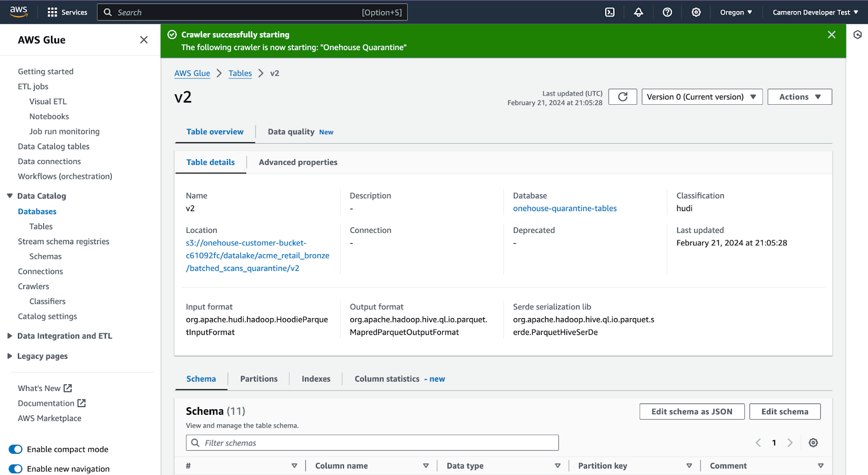Open the onehouse-quarantine-tables database link
Screen dimensions: 868x475
click(565, 208)
